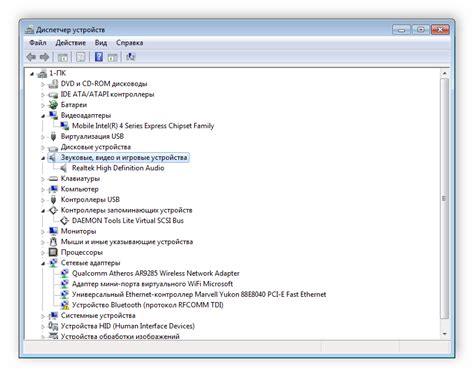Click the Устройства HID icon
The image size is (474, 377).
click(x=53, y=326)
